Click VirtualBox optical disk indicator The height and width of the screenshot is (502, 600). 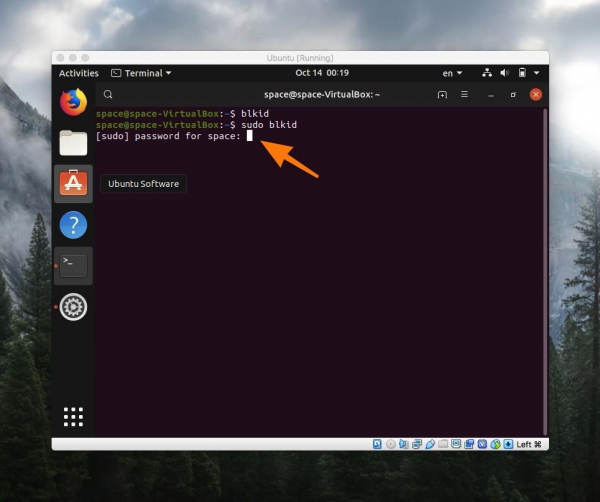click(391, 444)
